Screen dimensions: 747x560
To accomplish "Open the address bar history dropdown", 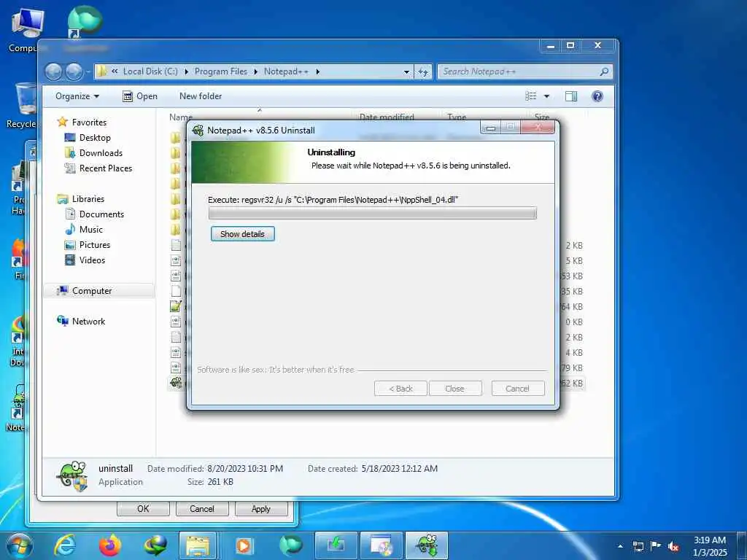I will [406, 72].
